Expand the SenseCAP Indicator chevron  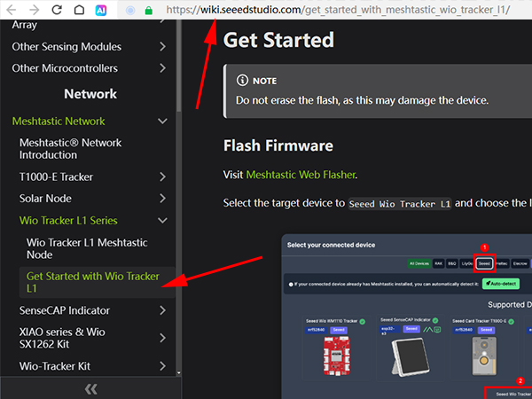click(x=162, y=310)
